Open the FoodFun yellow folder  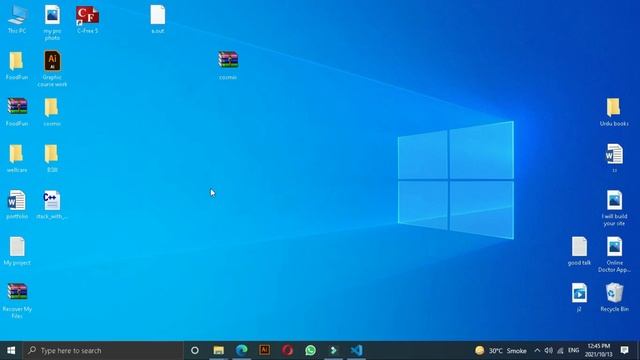coord(17,65)
